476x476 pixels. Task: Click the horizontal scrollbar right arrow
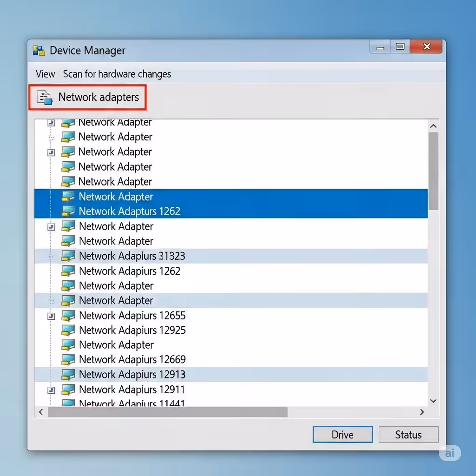click(x=422, y=412)
